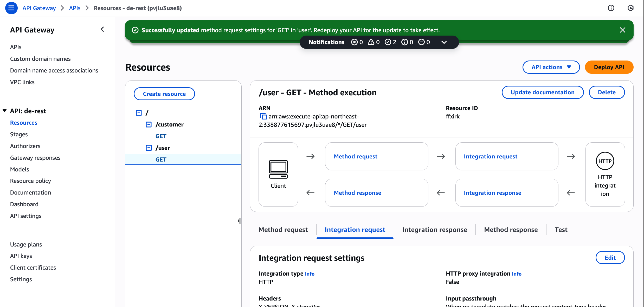Open the Test tab
Image resolution: width=644 pixels, height=307 pixels.
pos(561,230)
